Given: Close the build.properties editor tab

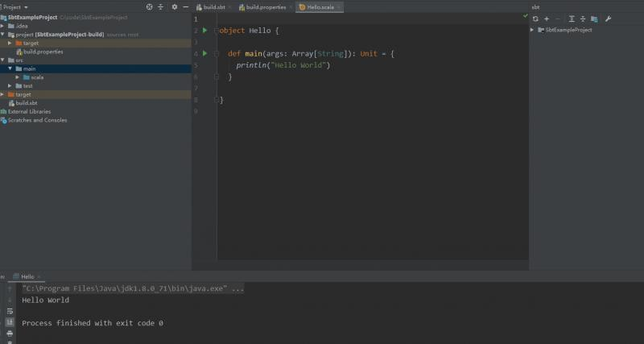Looking at the screenshot, I should click(x=291, y=7).
